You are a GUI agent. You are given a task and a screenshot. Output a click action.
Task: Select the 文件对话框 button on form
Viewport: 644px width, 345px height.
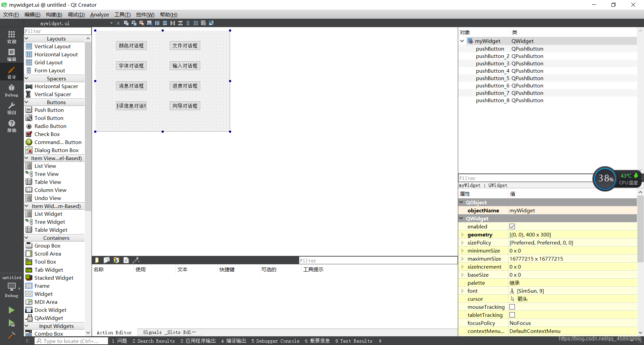185,46
